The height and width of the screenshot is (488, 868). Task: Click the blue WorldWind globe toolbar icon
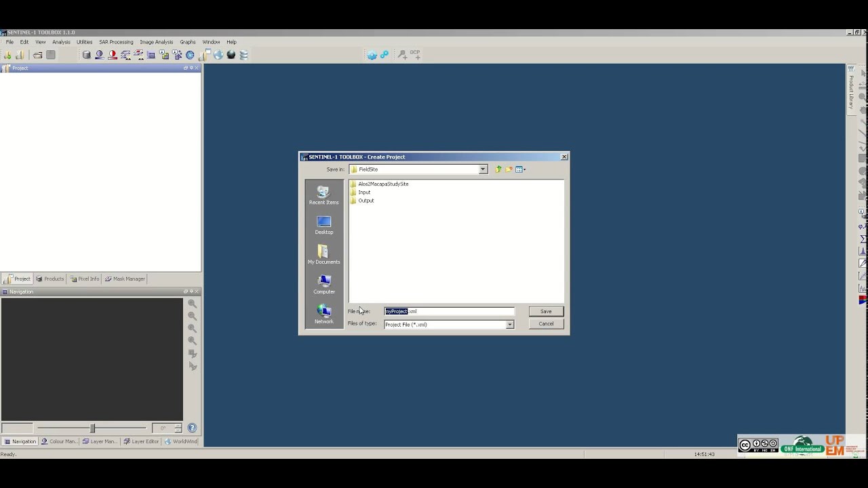218,55
